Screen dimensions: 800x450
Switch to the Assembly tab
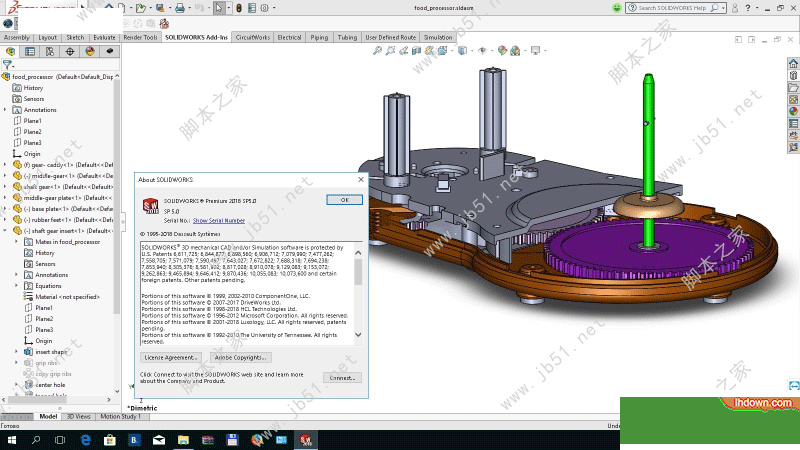tap(16, 37)
